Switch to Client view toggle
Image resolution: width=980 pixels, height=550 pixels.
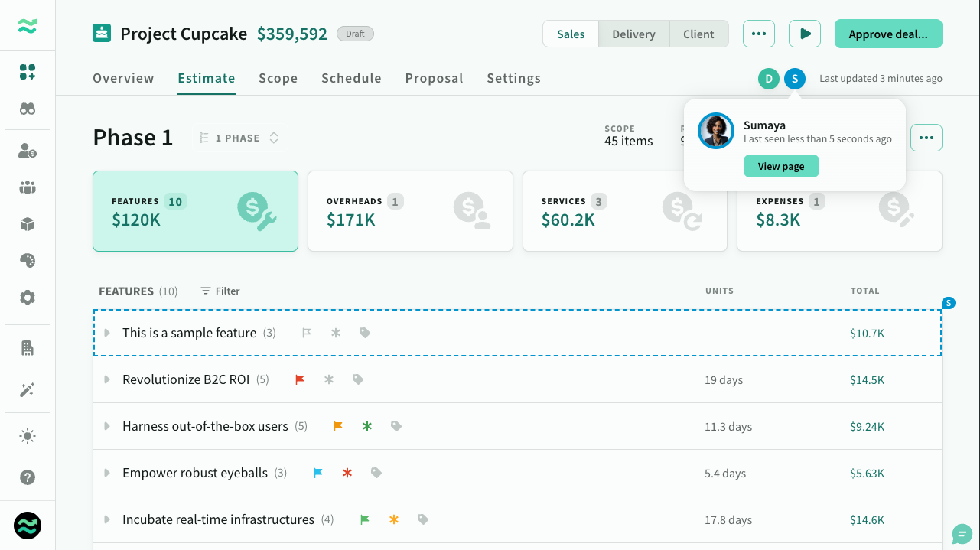tap(698, 34)
